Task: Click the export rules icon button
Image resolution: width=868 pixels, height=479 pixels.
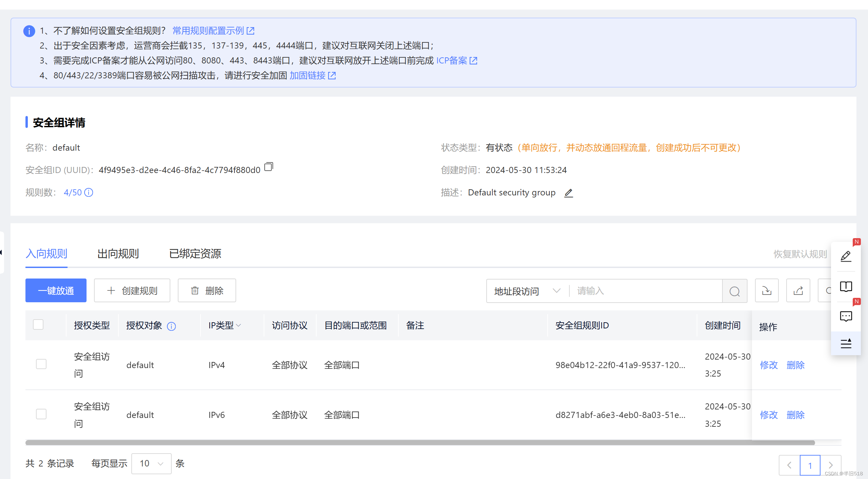Action: [x=798, y=291]
